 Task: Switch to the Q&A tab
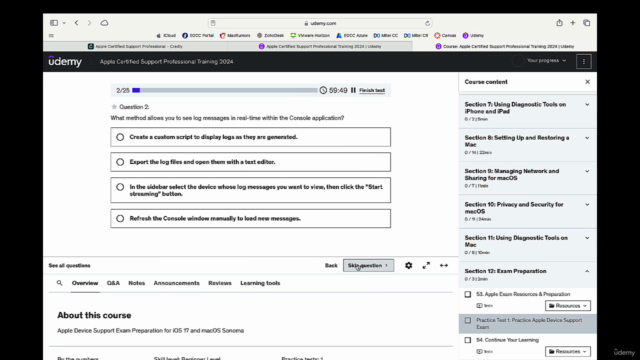[x=113, y=283]
